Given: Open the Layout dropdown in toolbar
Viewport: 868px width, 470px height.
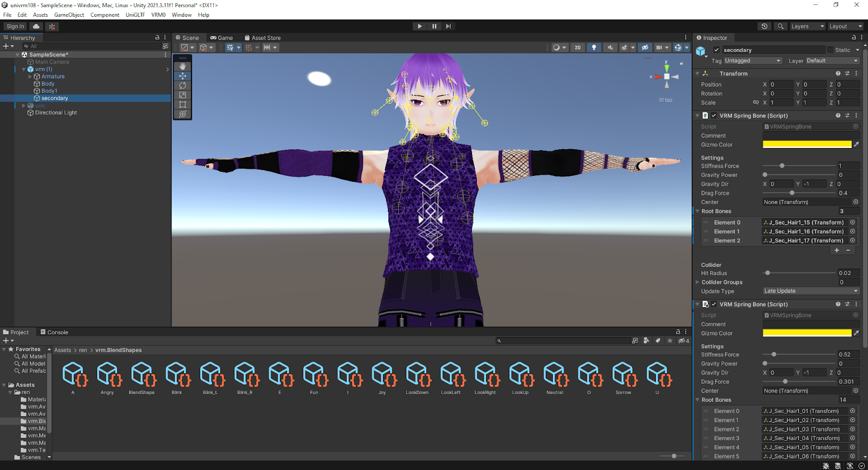Looking at the screenshot, I should pyautogui.click(x=845, y=26).
